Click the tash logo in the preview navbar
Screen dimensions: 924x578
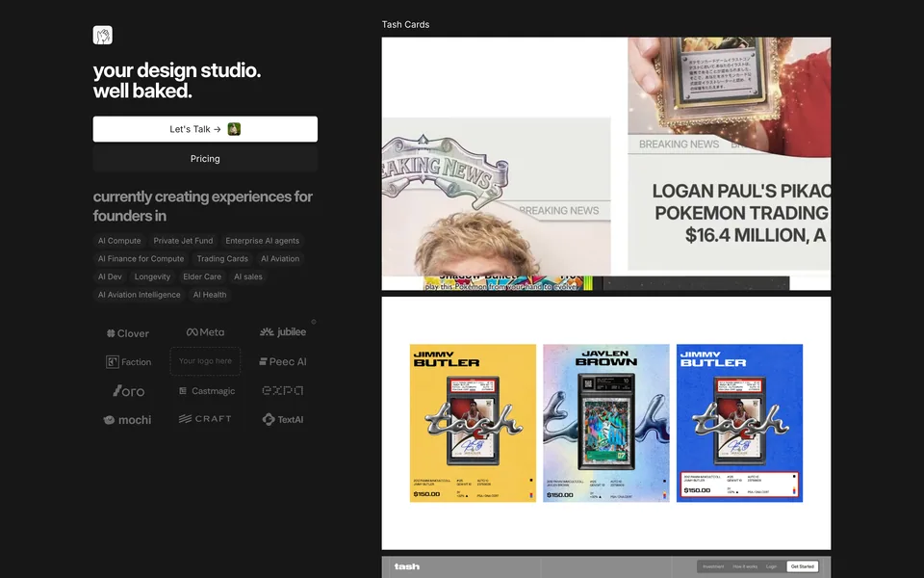[x=406, y=566]
